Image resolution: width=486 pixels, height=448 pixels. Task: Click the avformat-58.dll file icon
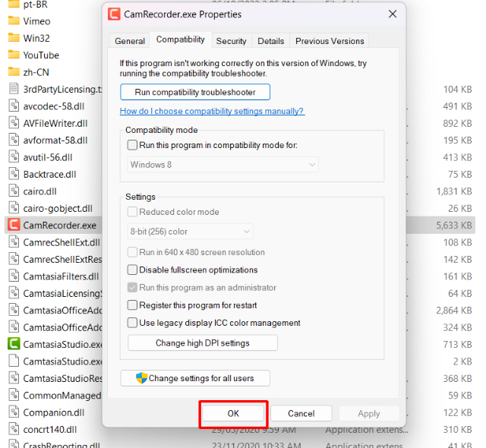click(14, 140)
